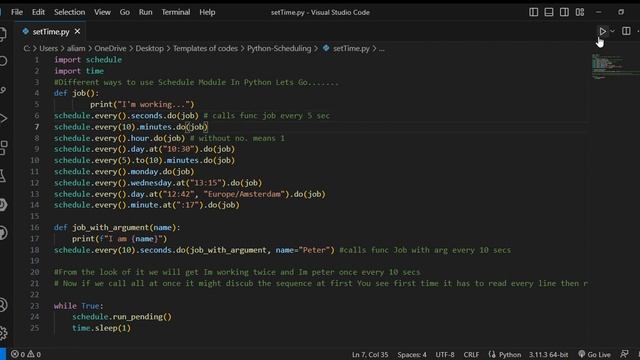
Task: Open the View menu
Action: (102, 12)
